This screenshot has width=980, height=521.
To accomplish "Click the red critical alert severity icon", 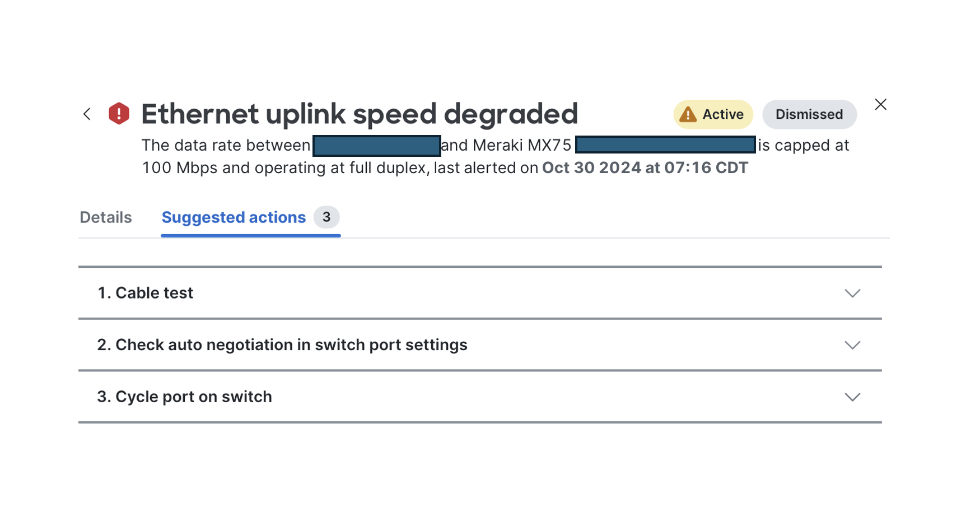I will 119,113.
